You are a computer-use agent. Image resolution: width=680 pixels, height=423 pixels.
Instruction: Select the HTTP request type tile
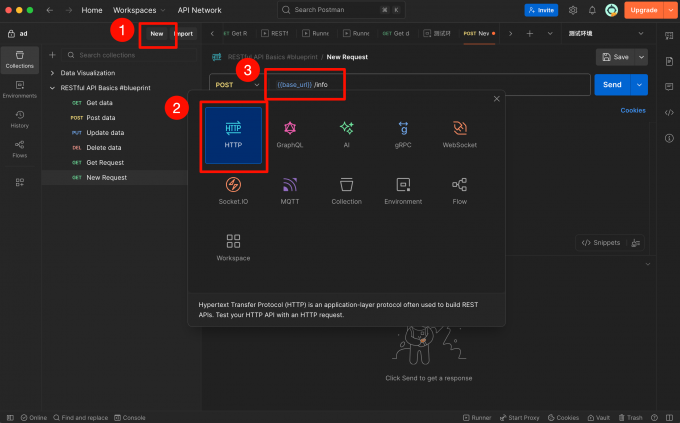coord(233,135)
